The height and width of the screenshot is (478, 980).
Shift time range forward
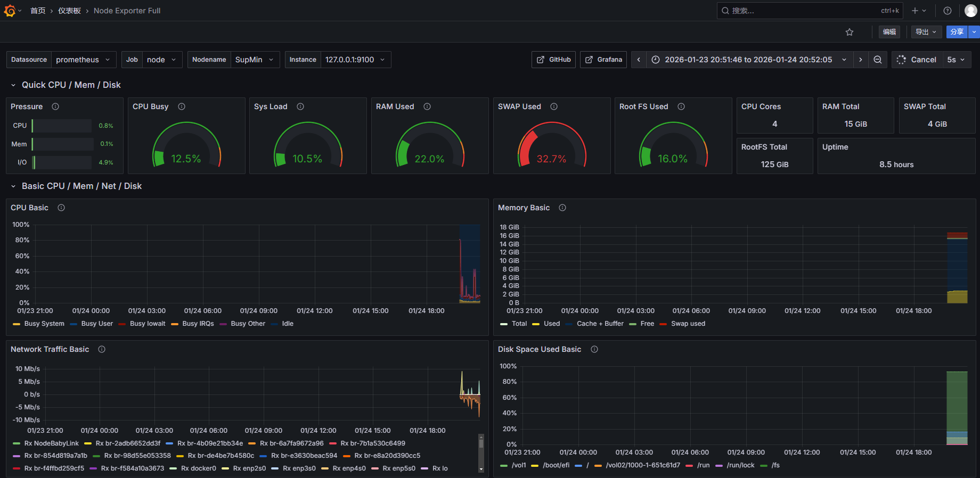point(861,60)
